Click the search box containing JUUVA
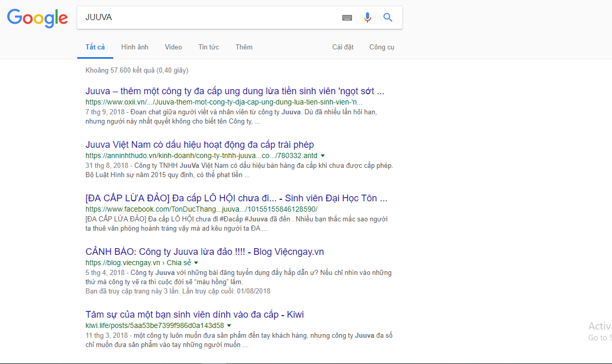Viewport: 612px width, 364px height. click(x=206, y=18)
